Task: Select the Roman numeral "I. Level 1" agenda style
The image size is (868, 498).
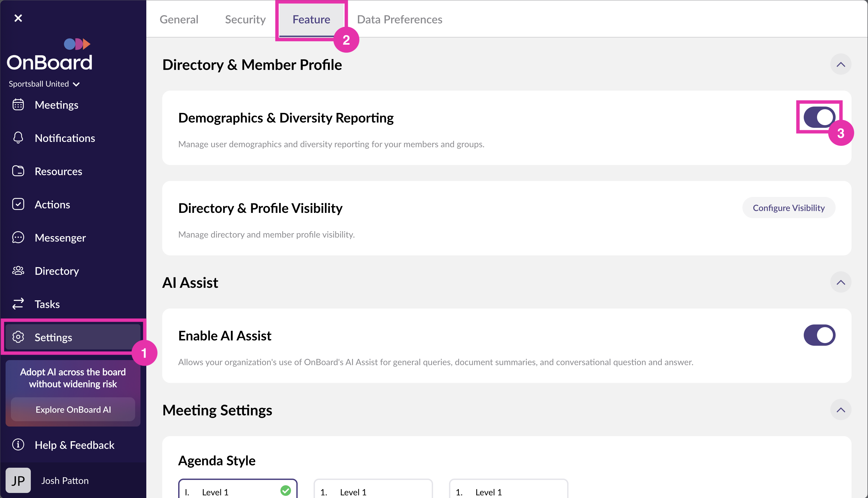Action: [x=237, y=488]
